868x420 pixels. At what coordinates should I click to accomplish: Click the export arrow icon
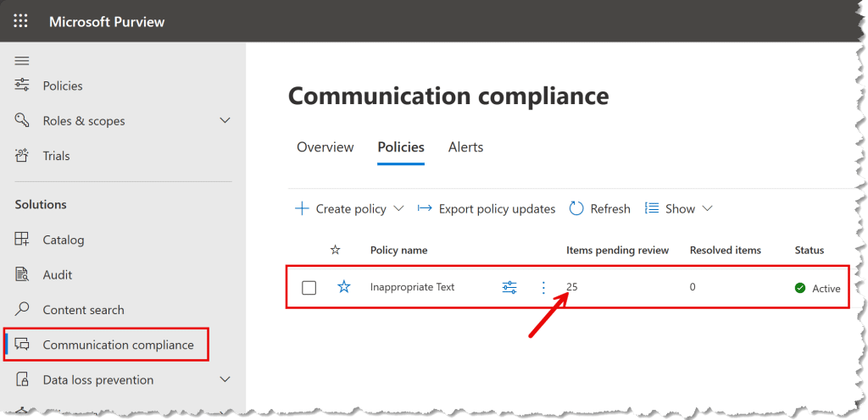tap(425, 208)
